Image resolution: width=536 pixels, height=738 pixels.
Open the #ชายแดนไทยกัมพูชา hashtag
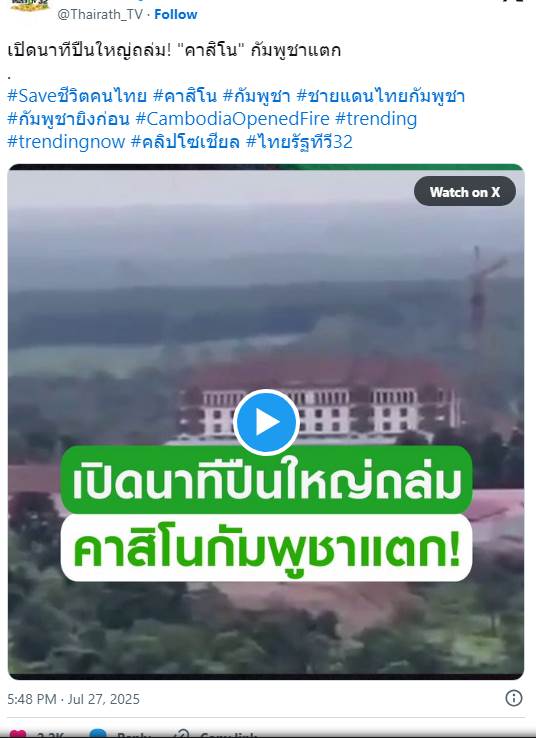tap(380, 96)
